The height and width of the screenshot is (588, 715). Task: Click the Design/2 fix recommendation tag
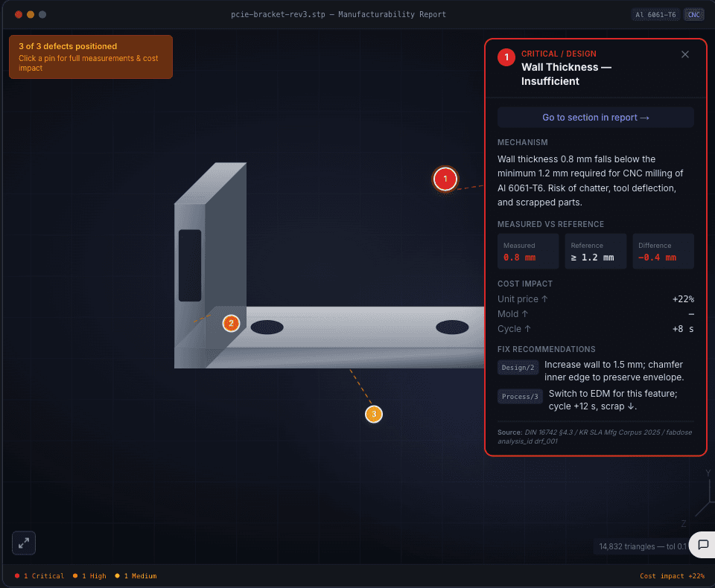pos(518,368)
